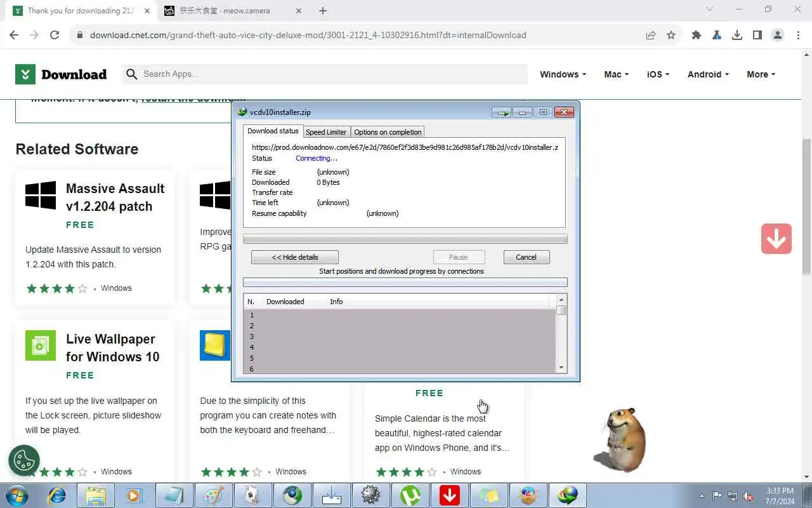Expand the Android dropdown menu
The image size is (812, 508).
[x=708, y=74]
